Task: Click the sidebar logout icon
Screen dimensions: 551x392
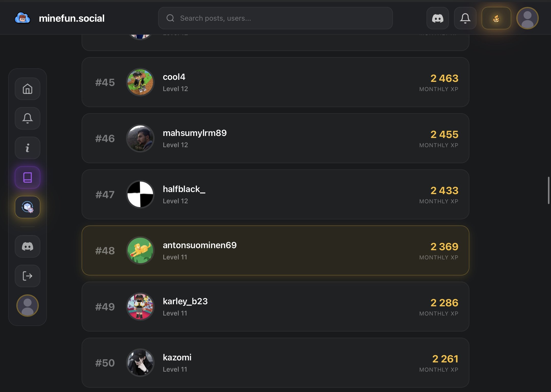Action: pos(28,276)
